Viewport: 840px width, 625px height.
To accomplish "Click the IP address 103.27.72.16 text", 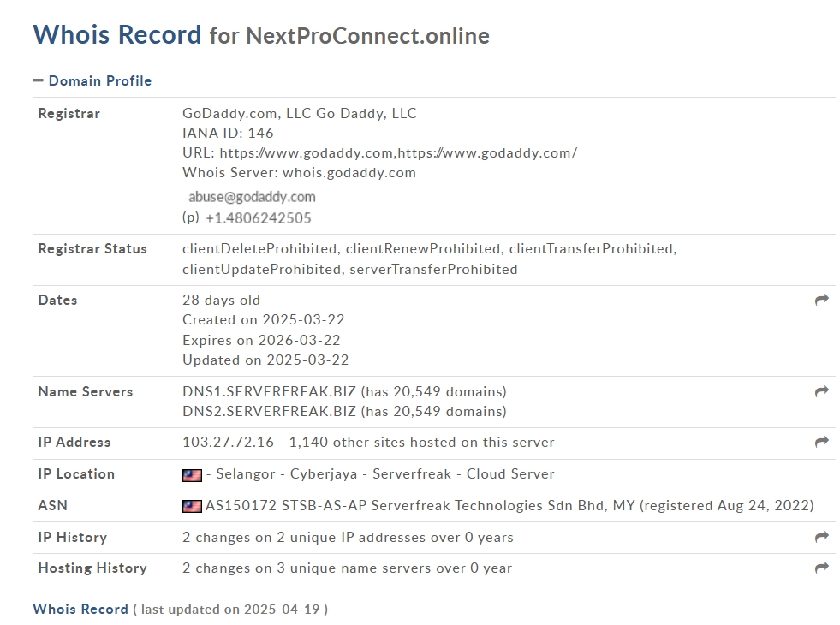I will (229, 443).
